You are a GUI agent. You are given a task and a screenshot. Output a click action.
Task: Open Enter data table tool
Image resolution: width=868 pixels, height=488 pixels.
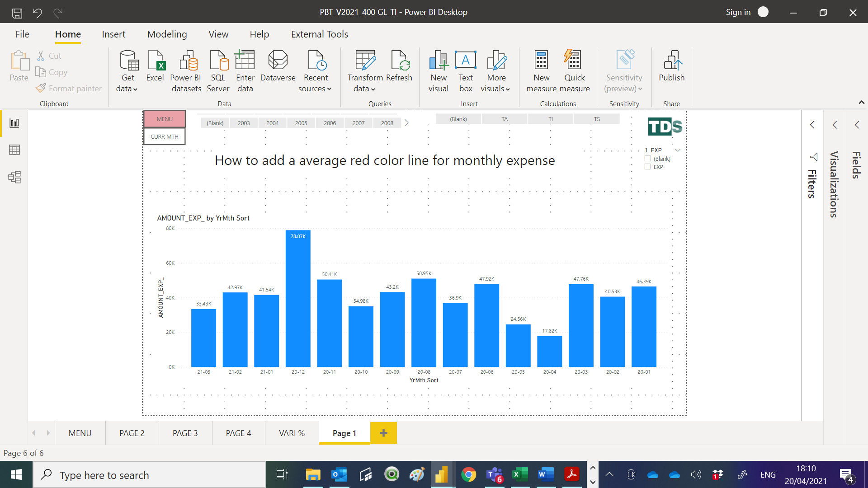245,71
